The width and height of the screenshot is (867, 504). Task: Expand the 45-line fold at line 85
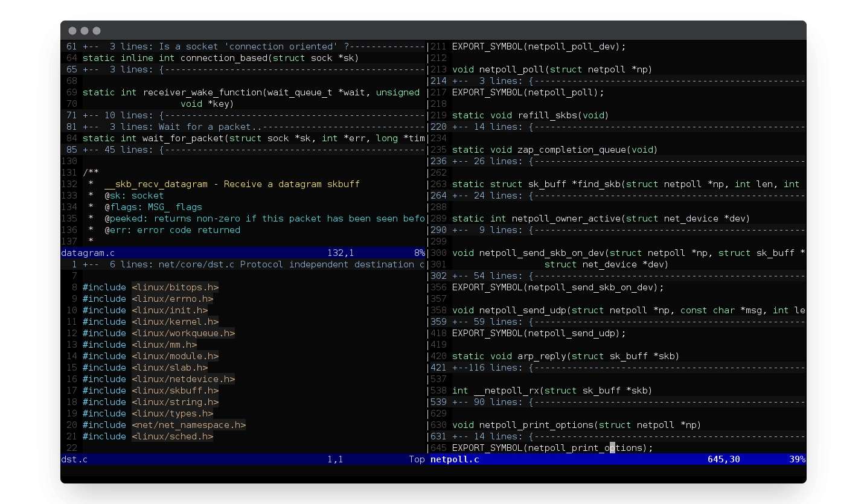coord(242,150)
